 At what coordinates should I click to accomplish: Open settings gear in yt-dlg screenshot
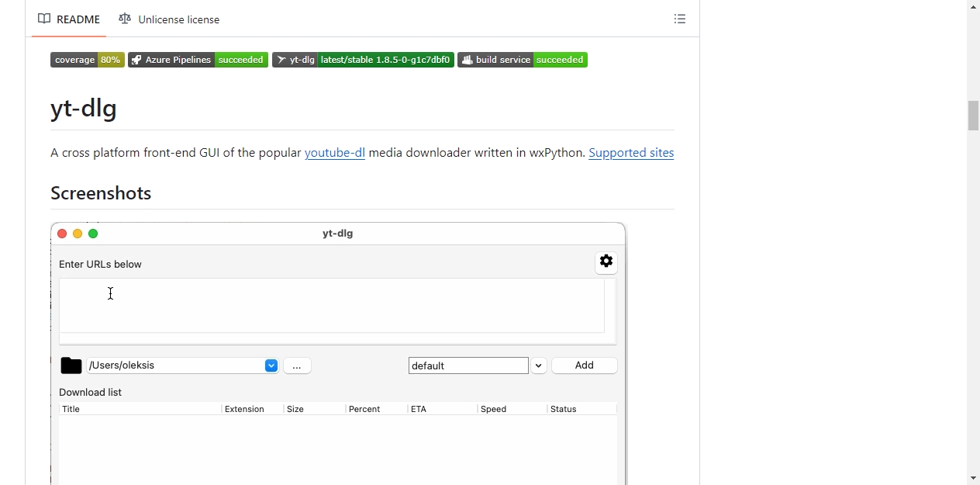tap(606, 262)
